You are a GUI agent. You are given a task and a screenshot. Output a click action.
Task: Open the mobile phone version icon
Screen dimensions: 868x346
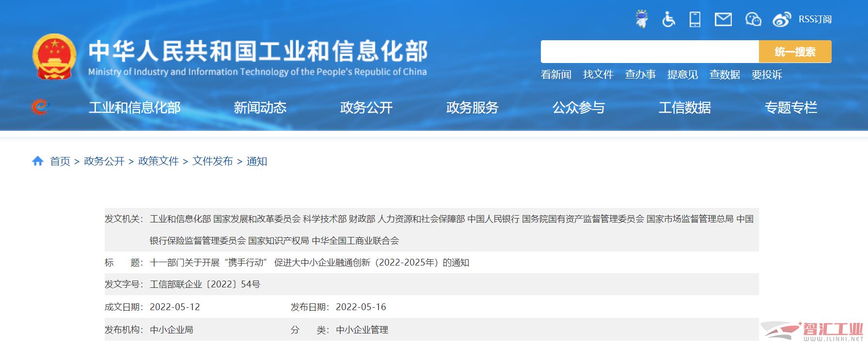point(695,19)
